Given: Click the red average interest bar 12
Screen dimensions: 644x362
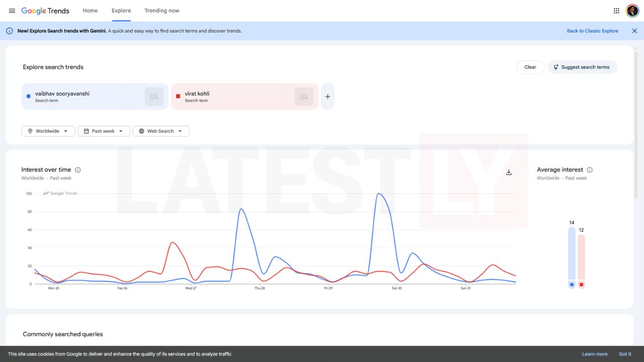Looking at the screenshot, I should click(581, 257).
